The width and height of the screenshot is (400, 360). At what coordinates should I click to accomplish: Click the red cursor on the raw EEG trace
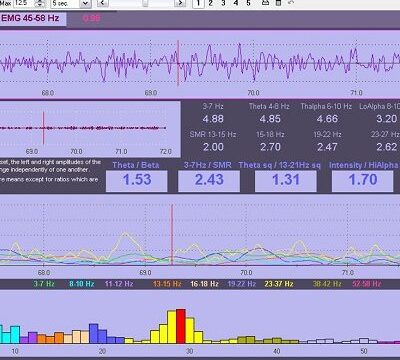[178, 63]
